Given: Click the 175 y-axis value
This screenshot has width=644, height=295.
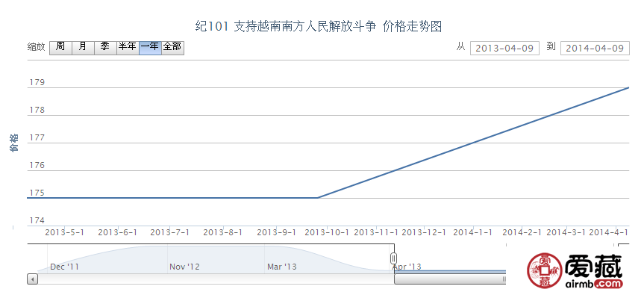Looking at the screenshot, I should (x=37, y=193).
